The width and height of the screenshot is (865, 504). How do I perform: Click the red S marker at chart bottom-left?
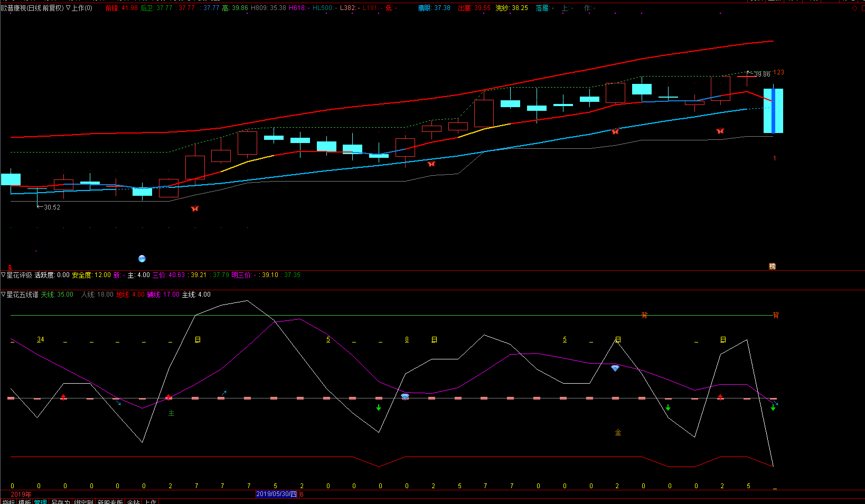coord(10,268)
